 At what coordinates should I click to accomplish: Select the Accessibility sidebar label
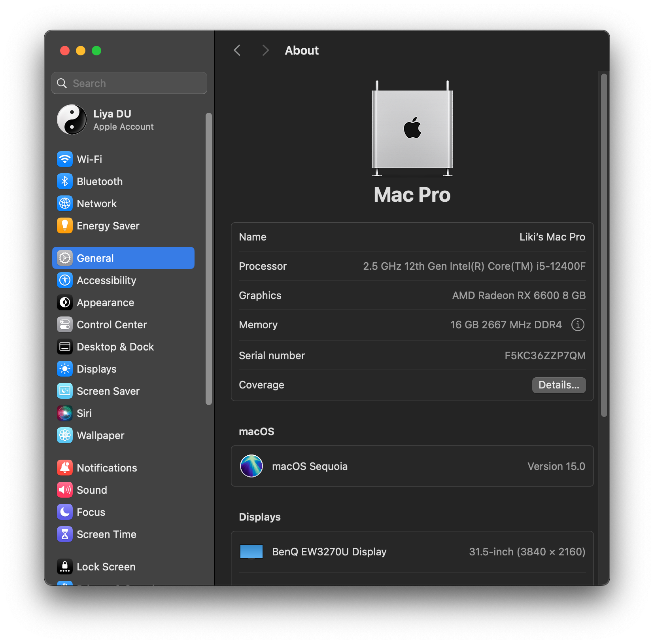point(106,280)
